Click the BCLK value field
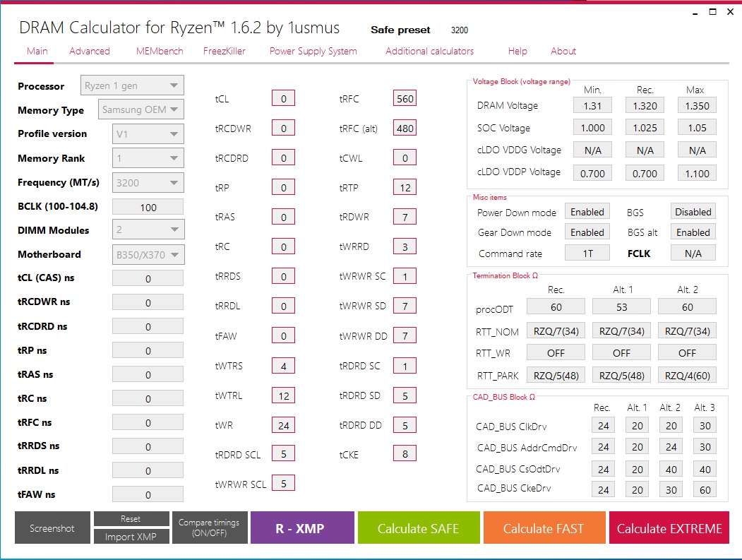The height and width of the screenshot is (560, 742). 148,207
